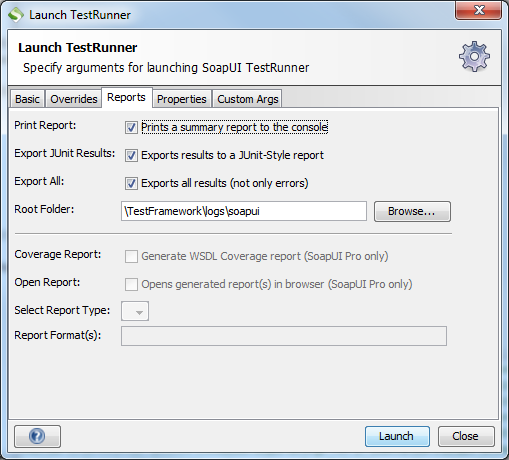Open the Custom Args tab
The width and height of the screenshot is (509, 460).
tap(248, 99)
